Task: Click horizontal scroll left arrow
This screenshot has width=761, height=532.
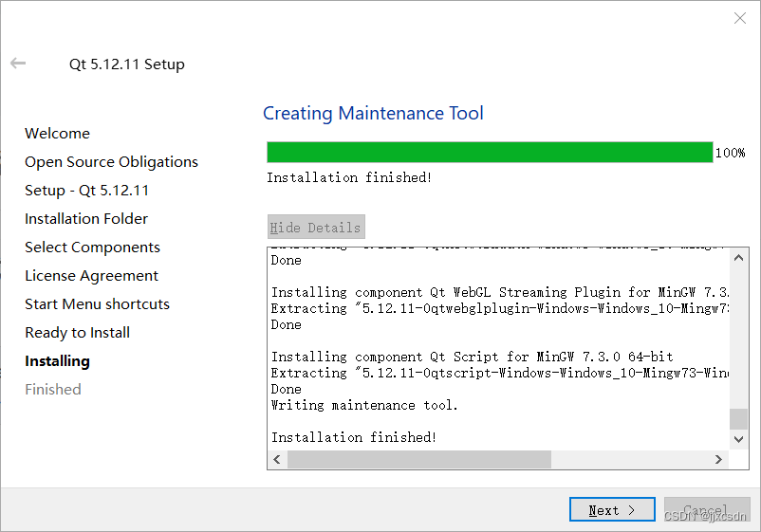Action: (277, 459)
